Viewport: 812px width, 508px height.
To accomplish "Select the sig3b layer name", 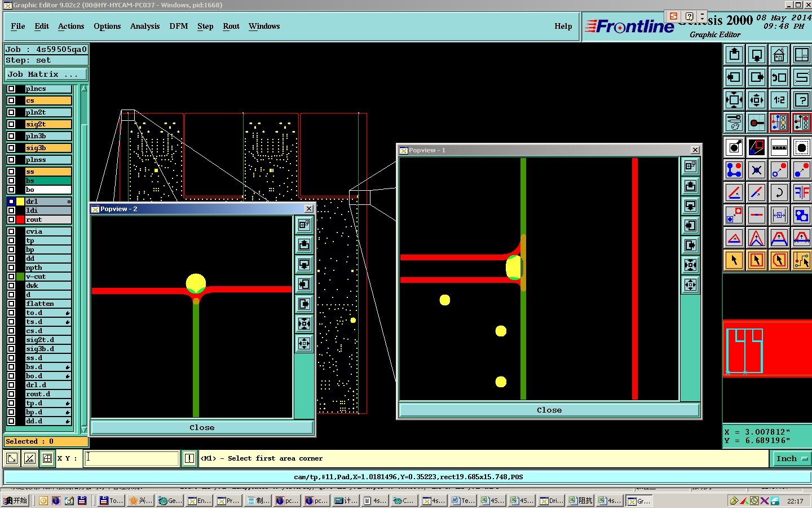I will tap(48, 148).
